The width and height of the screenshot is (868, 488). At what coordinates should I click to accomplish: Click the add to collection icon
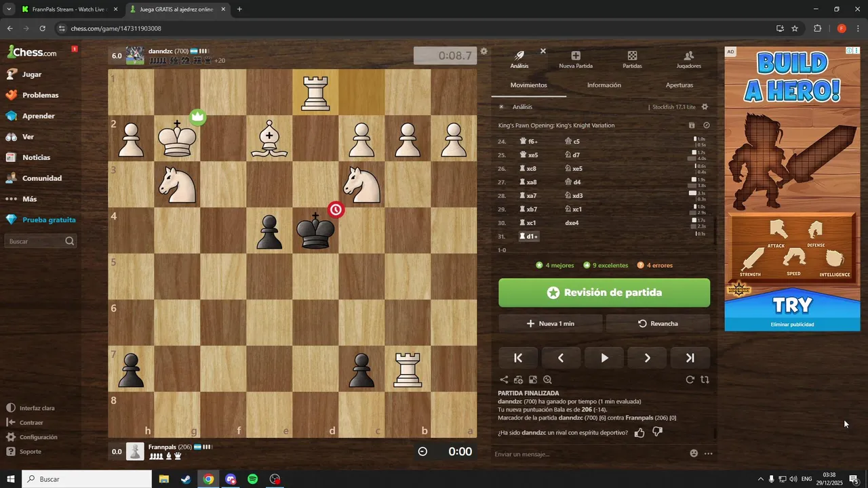pos(518,380)
